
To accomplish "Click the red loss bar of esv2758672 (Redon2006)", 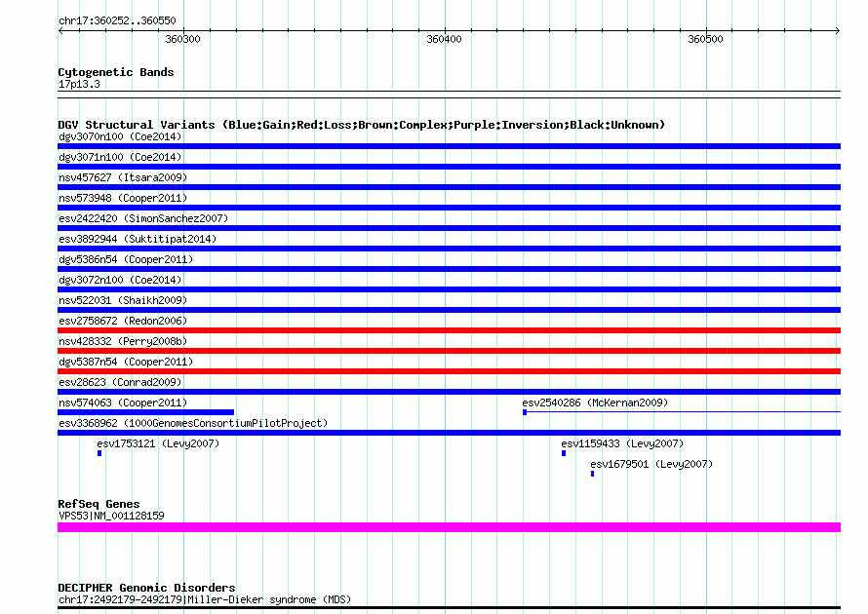I will point(449,330).
